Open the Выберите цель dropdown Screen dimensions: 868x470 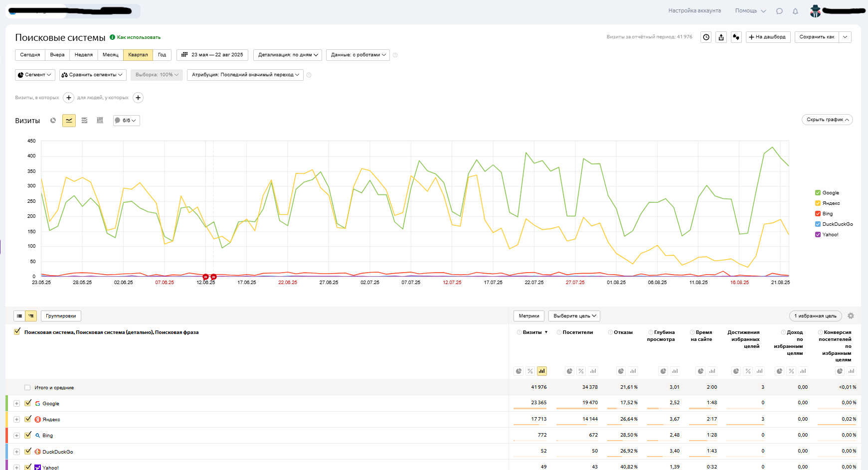tap(574, 316)
